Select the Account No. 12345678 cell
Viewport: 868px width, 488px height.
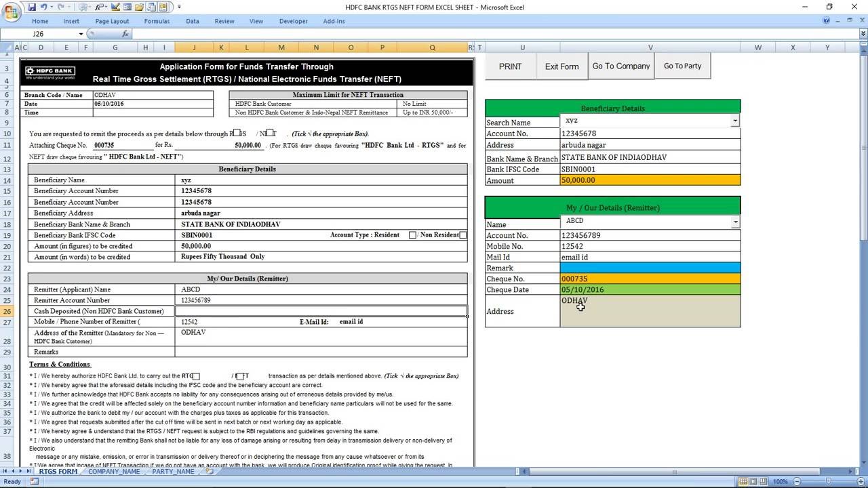(650, 134)
